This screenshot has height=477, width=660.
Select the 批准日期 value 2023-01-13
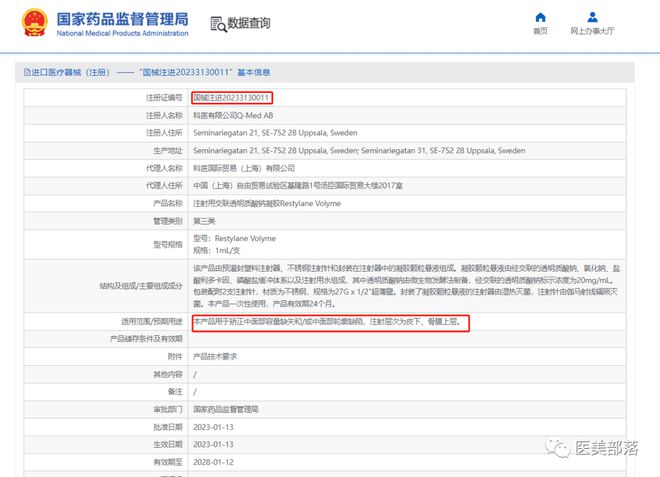tap(213, 427)
